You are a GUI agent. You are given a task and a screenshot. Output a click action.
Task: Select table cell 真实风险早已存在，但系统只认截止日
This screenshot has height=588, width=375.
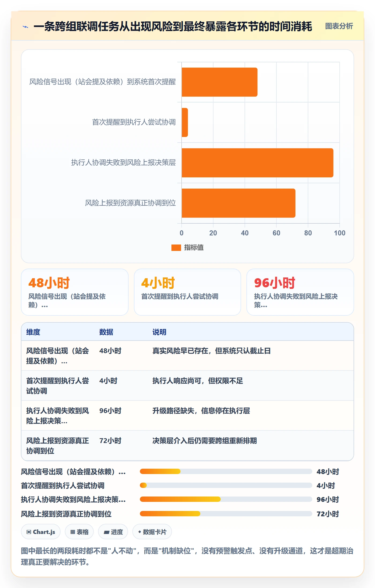(212, 351)
